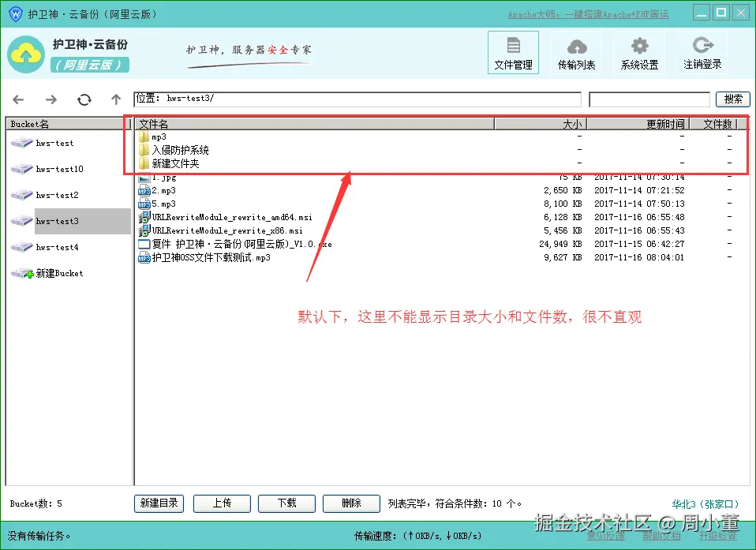Screen dimensions: 756x550
Task: Select the 2.mp3 file icon
Action: coord(144,191)
